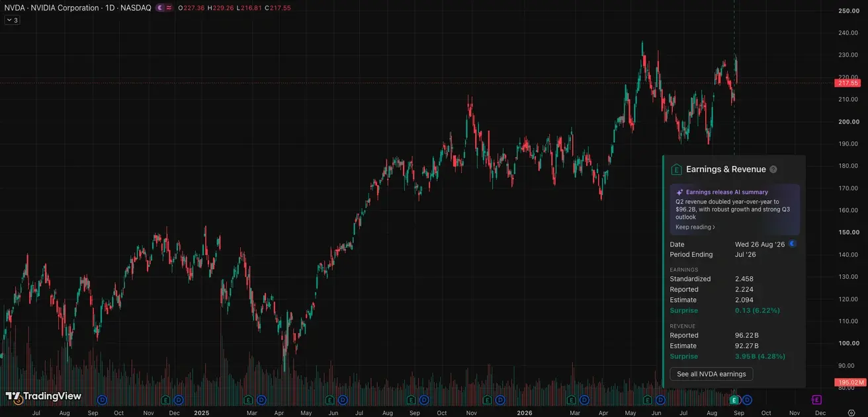The width and height of the screenshot is (868, 417).
Task: Click the 1D interval in the chart title
Action: (109, 8)
